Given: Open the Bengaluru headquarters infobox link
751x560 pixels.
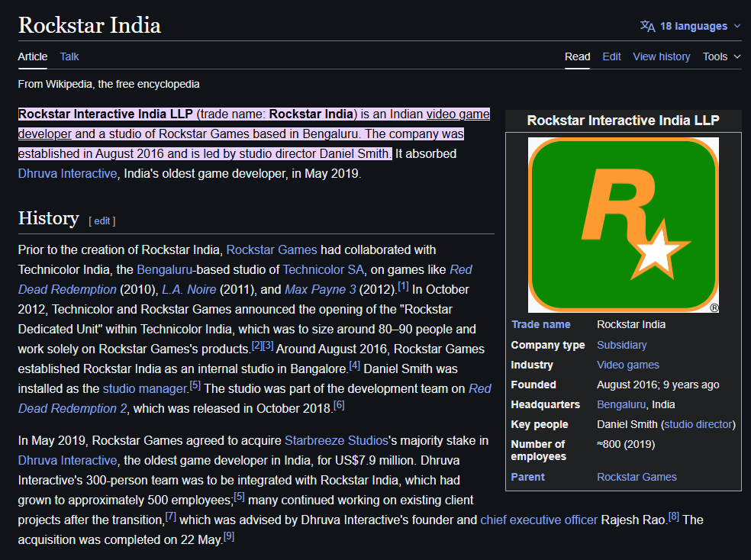Looking at the screenshot, I should (621, 404).
